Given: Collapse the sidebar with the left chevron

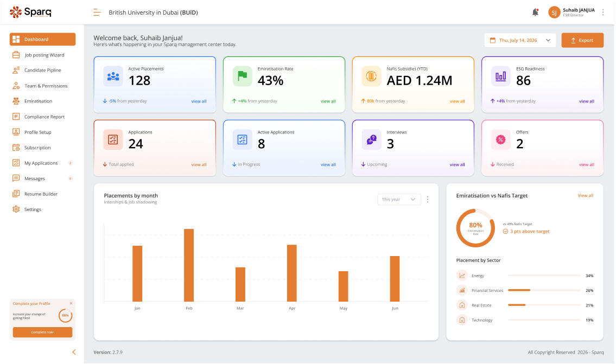Looking at the screenshot, I should coord(74,352).
